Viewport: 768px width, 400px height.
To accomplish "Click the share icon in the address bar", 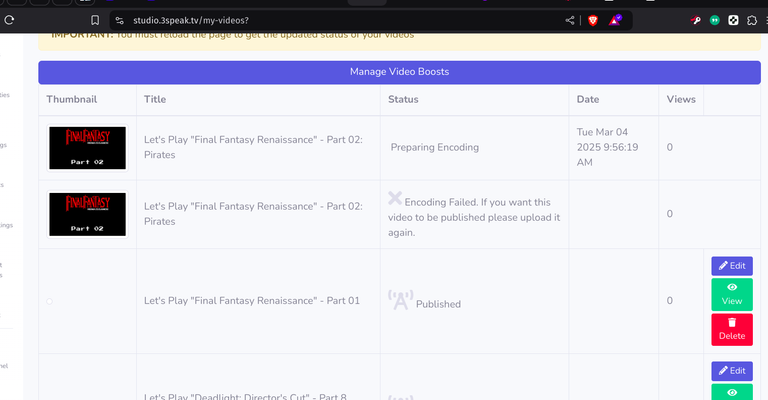I will [570, 21].
